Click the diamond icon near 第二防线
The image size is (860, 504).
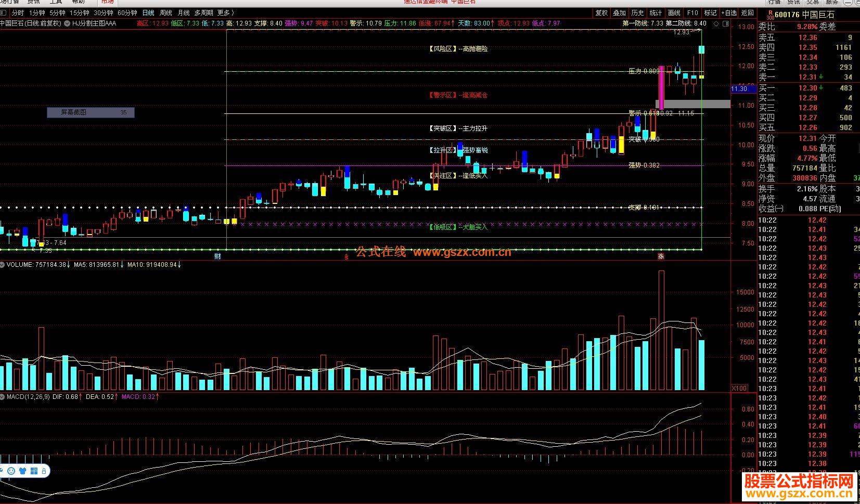pyautogui.click(x=716, y=23)
